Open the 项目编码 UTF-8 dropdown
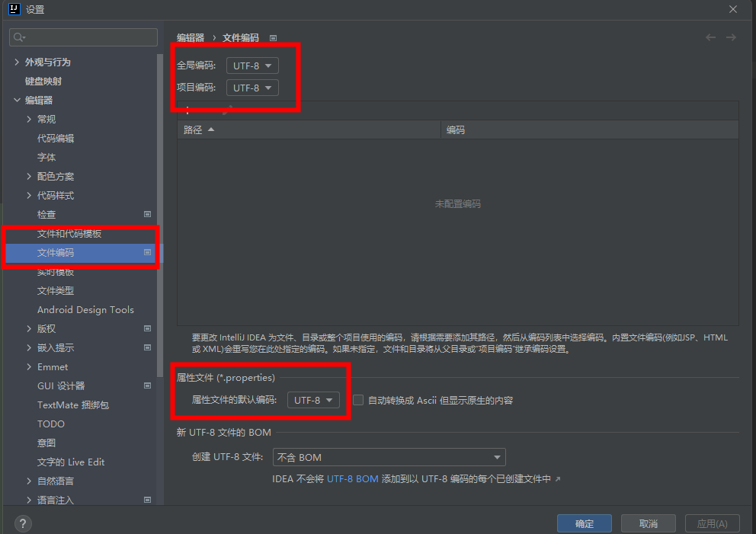The image size is (756, 534). 252,88
